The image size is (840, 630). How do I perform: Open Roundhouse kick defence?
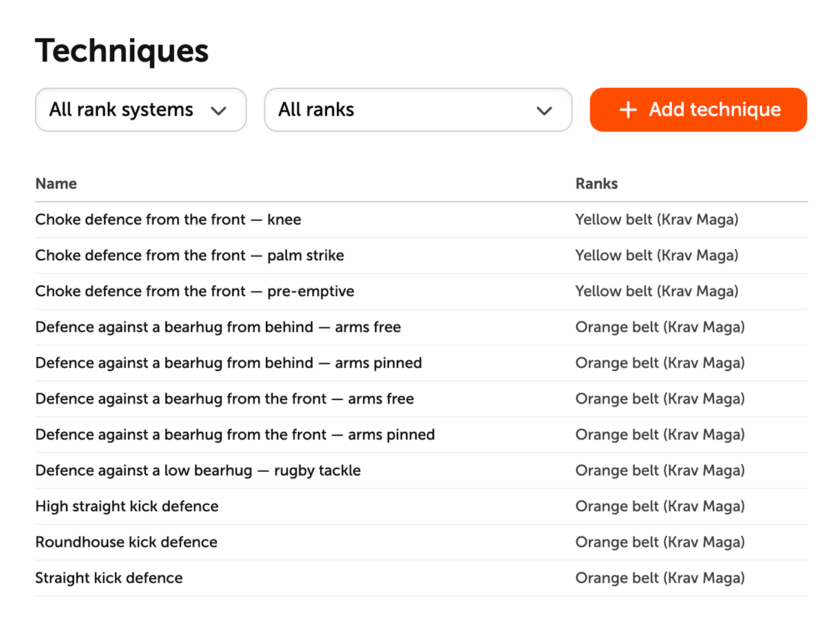(126, 542)
